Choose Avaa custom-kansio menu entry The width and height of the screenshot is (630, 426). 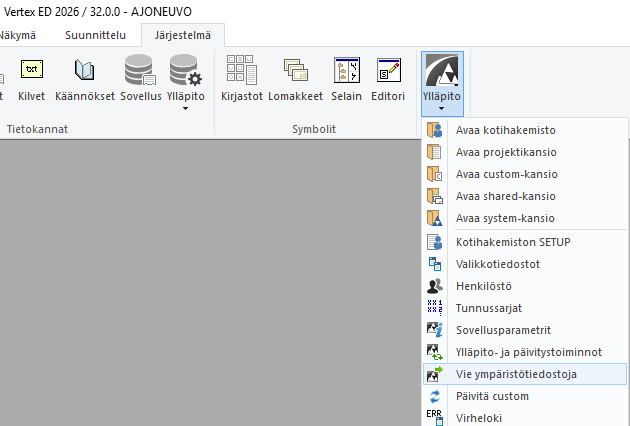coord(525,174)
